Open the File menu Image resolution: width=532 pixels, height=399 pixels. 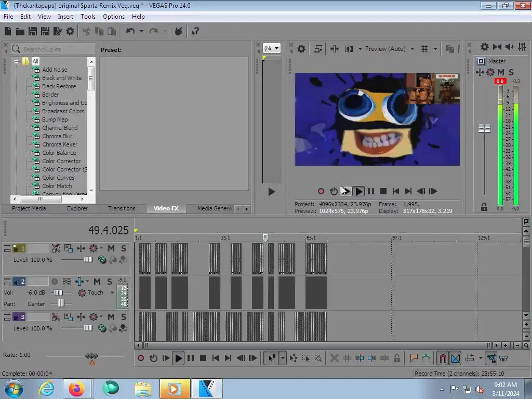coord(8,17)
